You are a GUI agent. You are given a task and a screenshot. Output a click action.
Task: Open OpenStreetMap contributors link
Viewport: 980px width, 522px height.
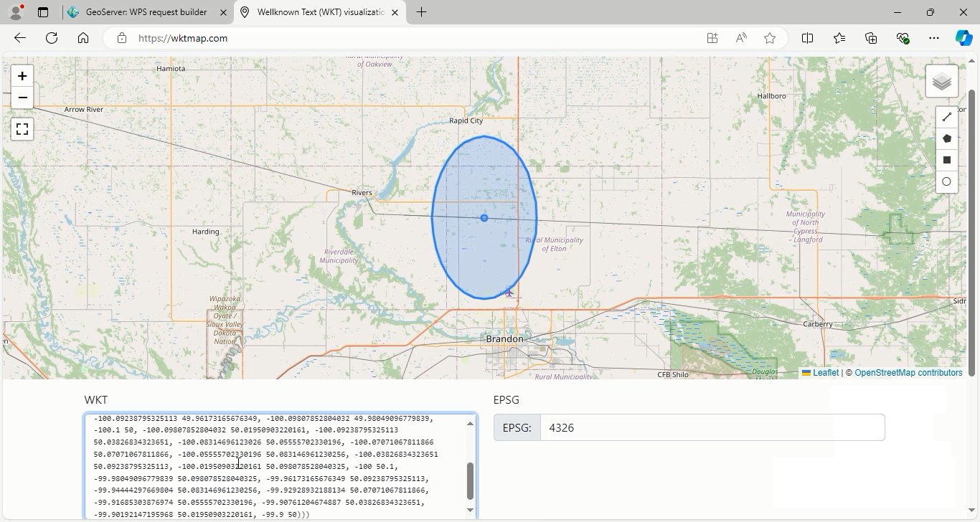tap(908, 373)
